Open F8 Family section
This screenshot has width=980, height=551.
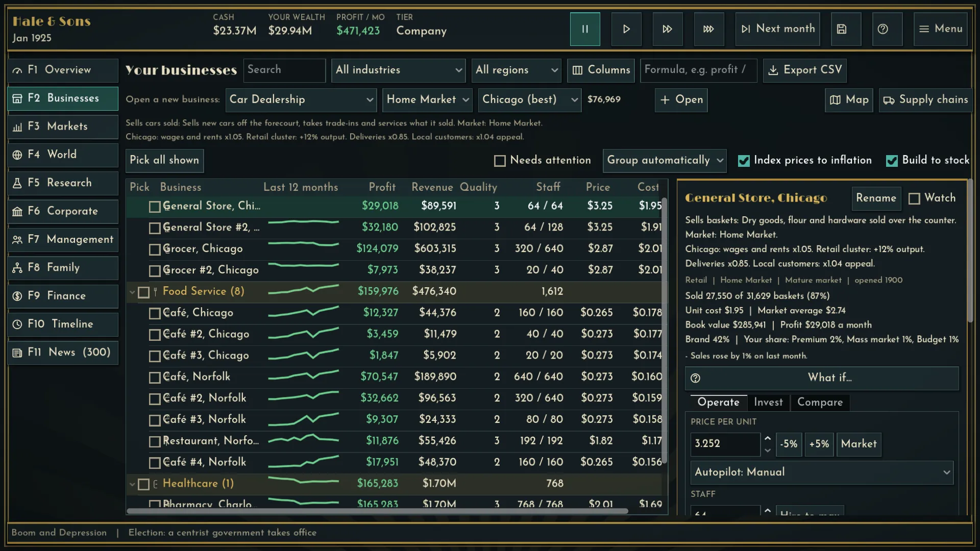click(x=63, y=268)
